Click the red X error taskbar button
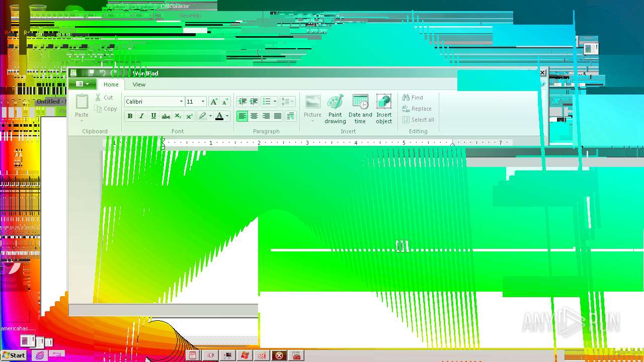This screenshot has width=644, height=362. [x=279, y=355]
